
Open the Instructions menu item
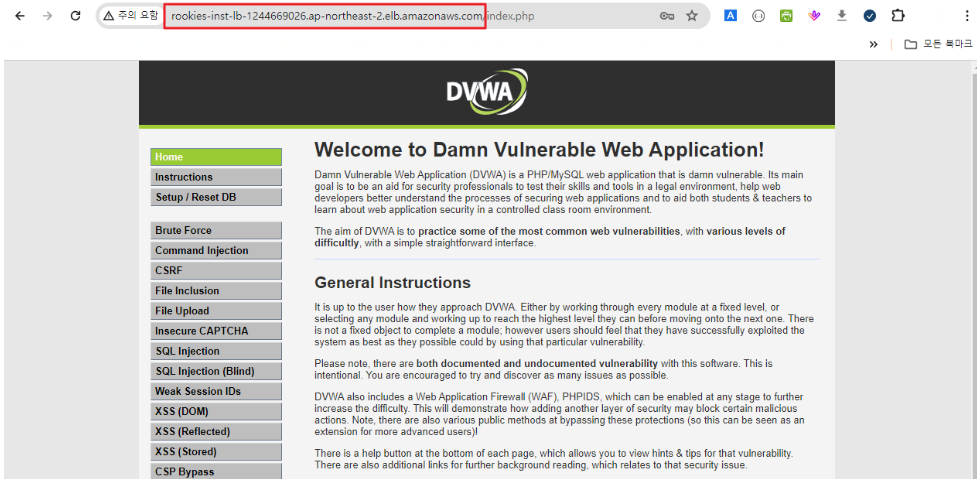pyautogui.click(x=216, y=177)
